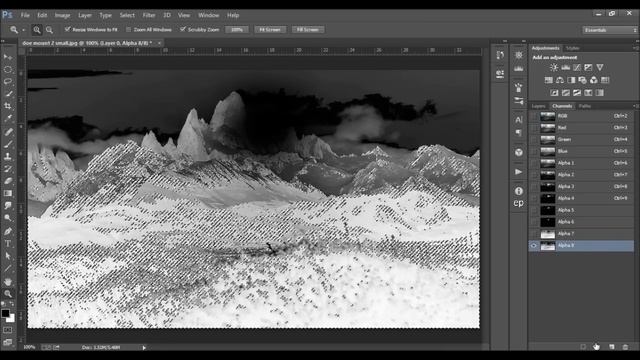Show the Blue channel visibility
The height and width of the screenshot is (360, 640).
pyautogui.click(x=534, y=151)
